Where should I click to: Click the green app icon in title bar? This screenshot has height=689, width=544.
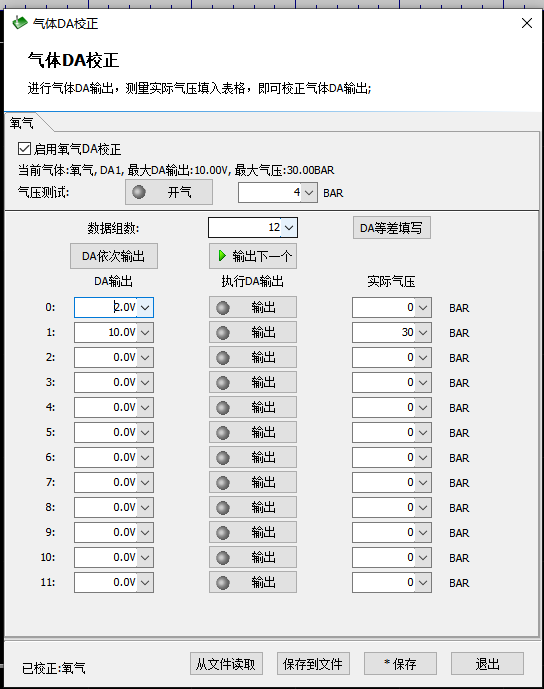(20, 23)
